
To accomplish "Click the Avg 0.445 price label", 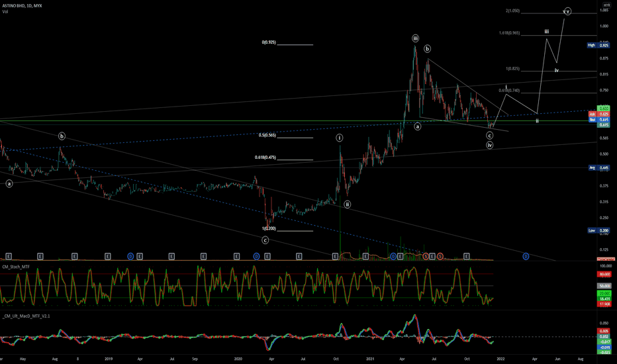I will coord(598,167).
